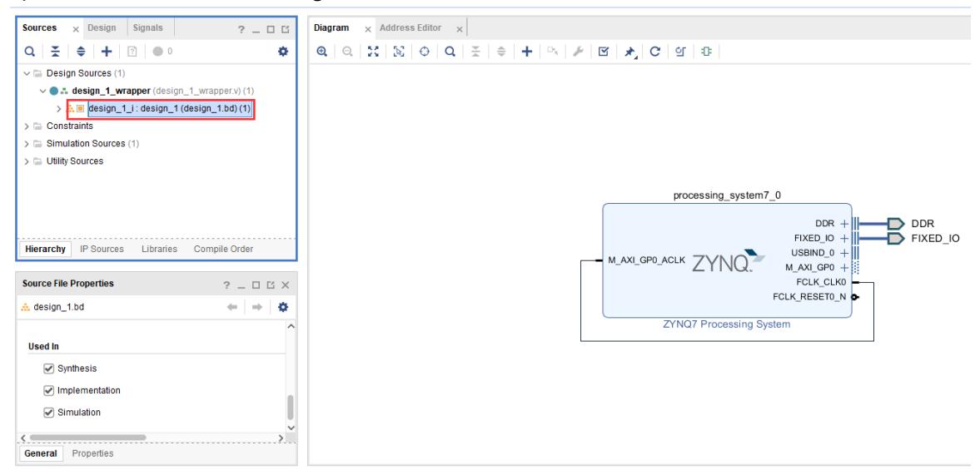
Task: Select the ZYNQ7 processing_system7_0 block
Action: (725, 260)
